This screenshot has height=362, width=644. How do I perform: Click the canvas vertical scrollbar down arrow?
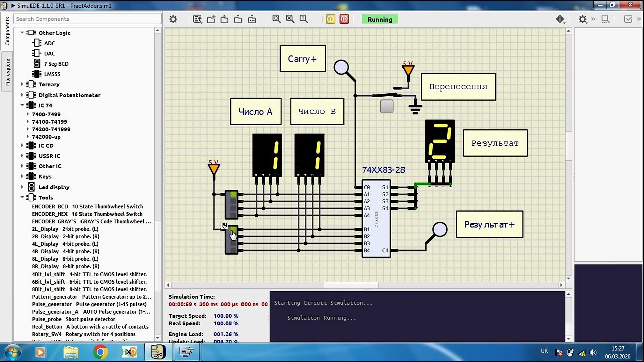(568, 278)
